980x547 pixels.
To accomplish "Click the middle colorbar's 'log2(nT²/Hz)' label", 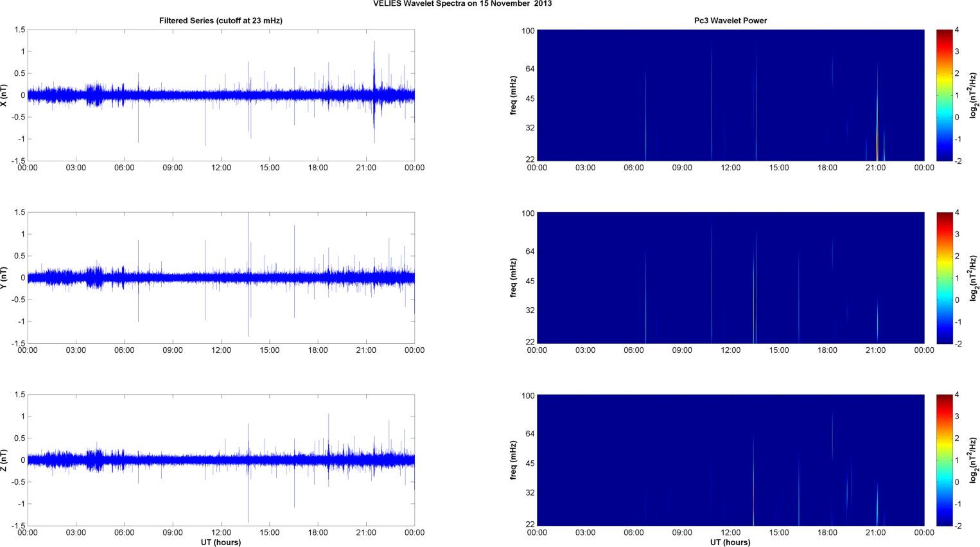I will pyautogui.click(x=974, y=278).
